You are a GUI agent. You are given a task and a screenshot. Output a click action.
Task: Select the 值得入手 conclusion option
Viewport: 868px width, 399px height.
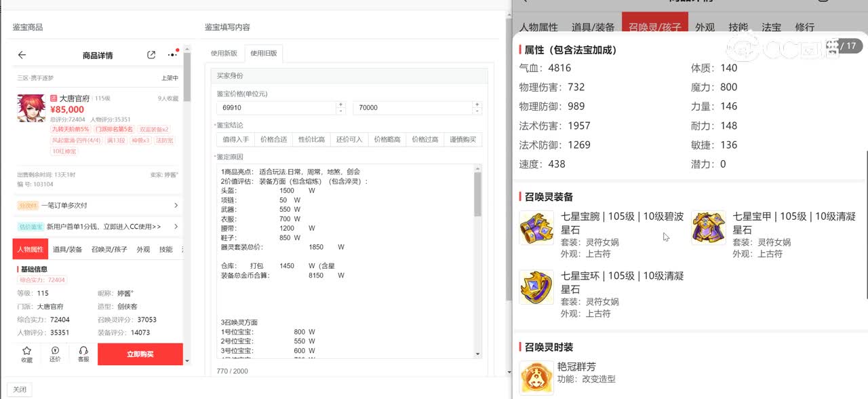[x=235, y=139]
